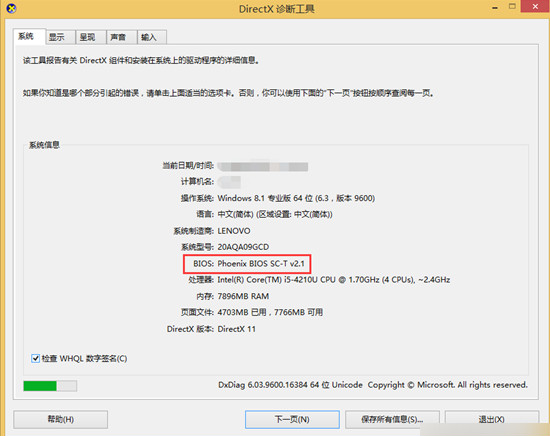This screenshot has width=550, height=436.
Task: Minimize the DirectX diagnostic window
Action: point(495,7)
